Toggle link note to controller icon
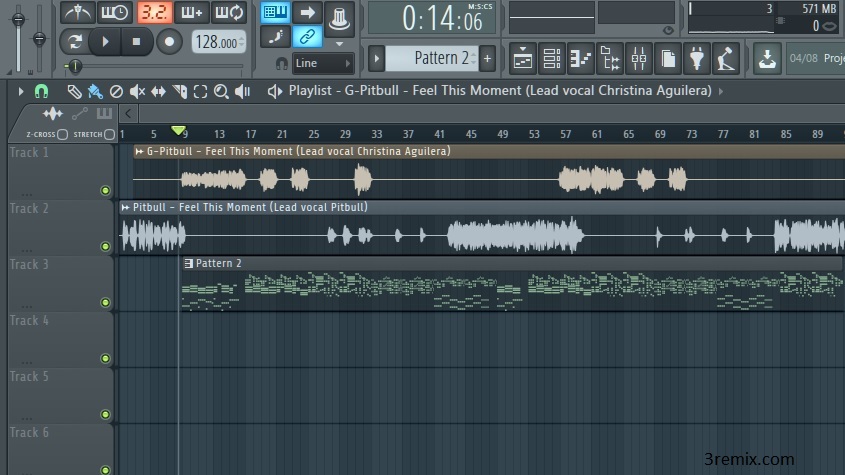 click(307, 37)
